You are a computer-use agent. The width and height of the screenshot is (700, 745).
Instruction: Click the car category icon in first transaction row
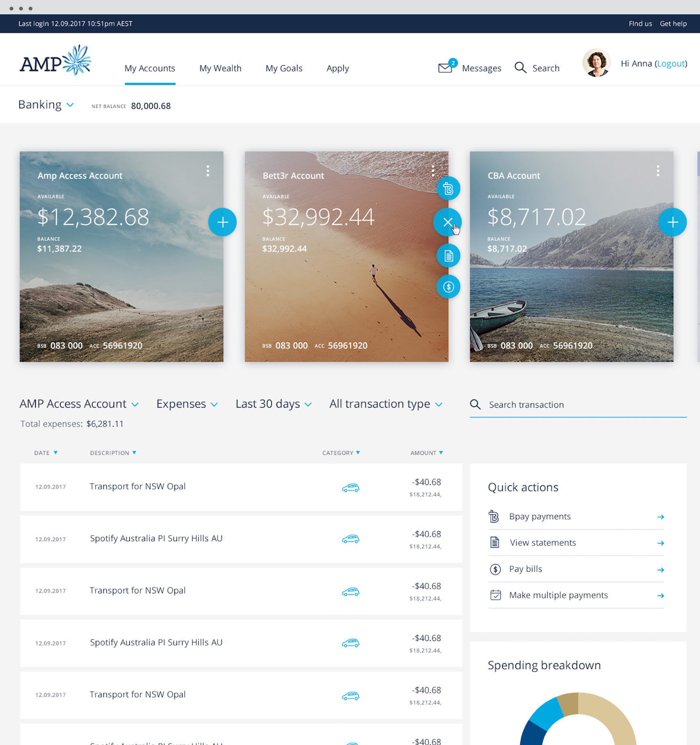pos(350,488)
